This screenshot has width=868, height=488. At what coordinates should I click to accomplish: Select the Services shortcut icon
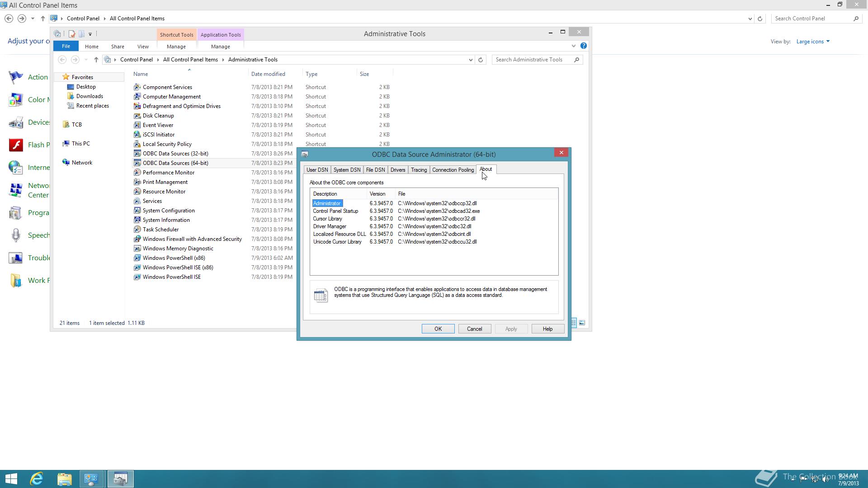click(137, 201)
